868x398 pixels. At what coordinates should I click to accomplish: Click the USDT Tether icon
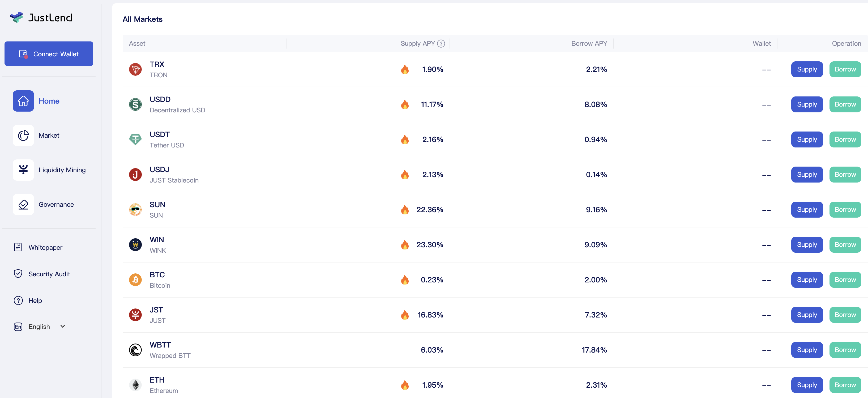click(135, 139)
